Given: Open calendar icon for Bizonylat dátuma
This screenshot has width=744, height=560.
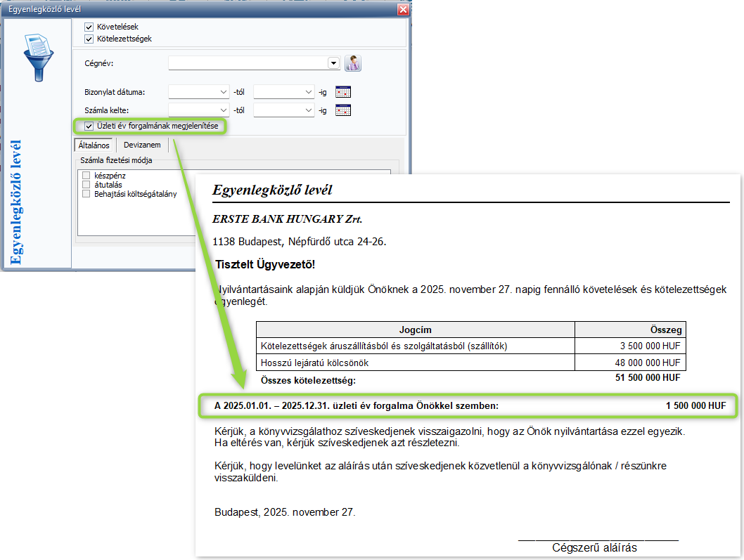Looking at the screenshot, I should (x=342, y=92).
